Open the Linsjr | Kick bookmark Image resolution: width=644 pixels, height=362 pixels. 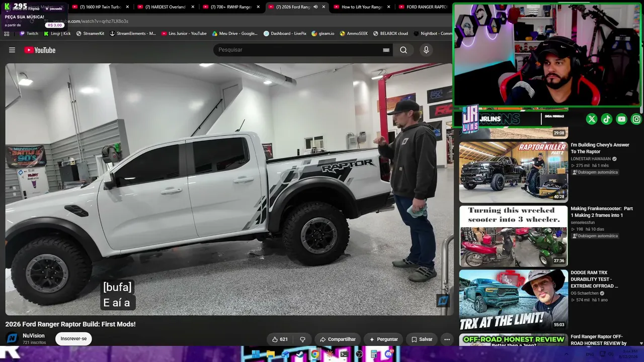(x=57, y=34)
